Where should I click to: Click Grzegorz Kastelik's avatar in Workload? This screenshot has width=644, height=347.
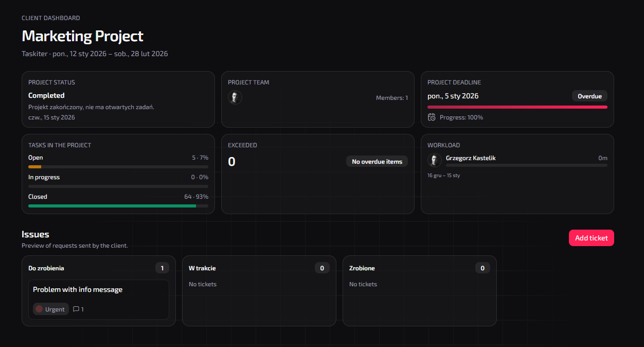(435, 160)
